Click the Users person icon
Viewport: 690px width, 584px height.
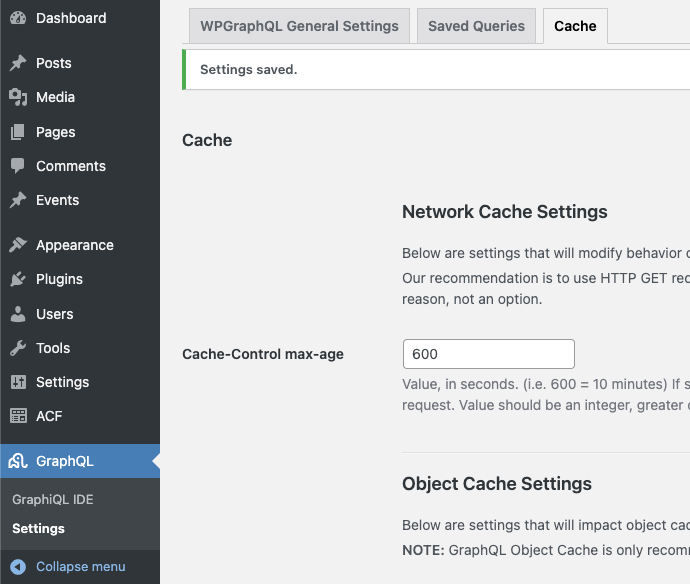click(18, 314)
